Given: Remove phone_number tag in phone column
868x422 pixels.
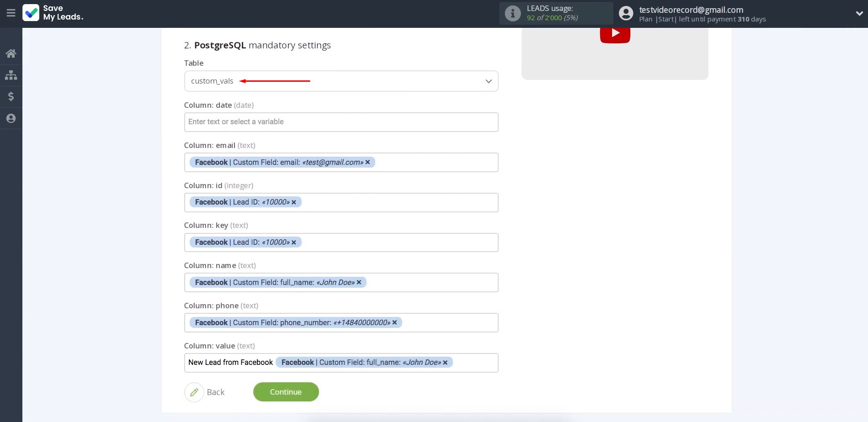Looking at the screenshot, I should pos(394,322).
